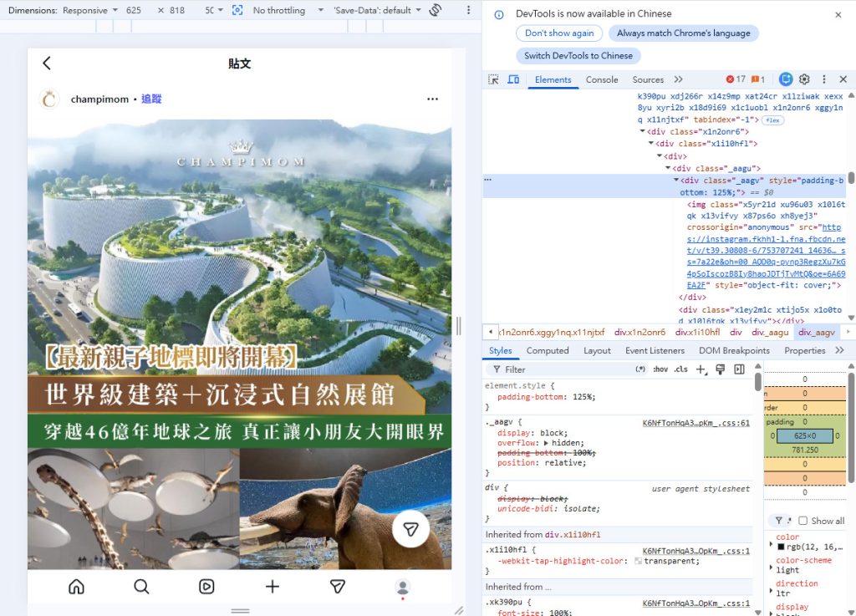The width and height of the screenshot is (856, 616).
Task: Open champimom profile avatar
Action: pos(49,99)
